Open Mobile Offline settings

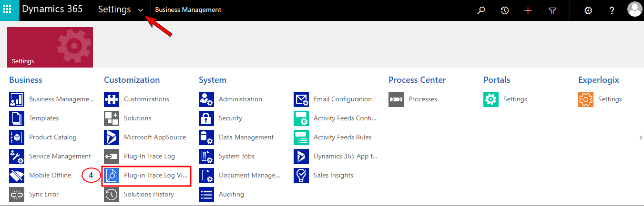coord(50,175)
